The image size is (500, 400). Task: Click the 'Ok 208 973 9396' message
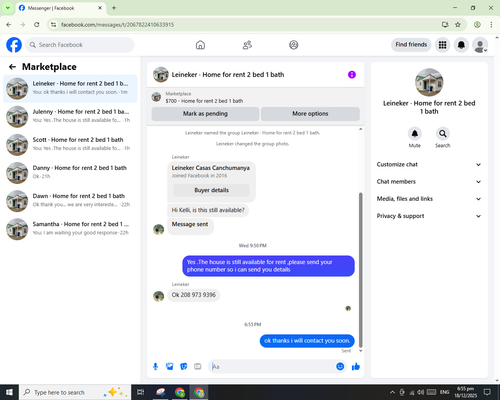194,295
